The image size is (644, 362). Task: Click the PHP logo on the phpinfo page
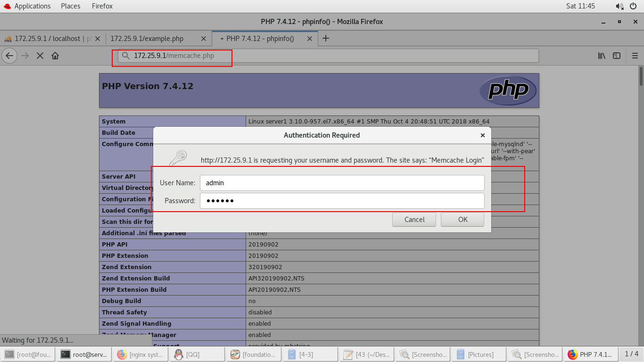coord(508,90)
